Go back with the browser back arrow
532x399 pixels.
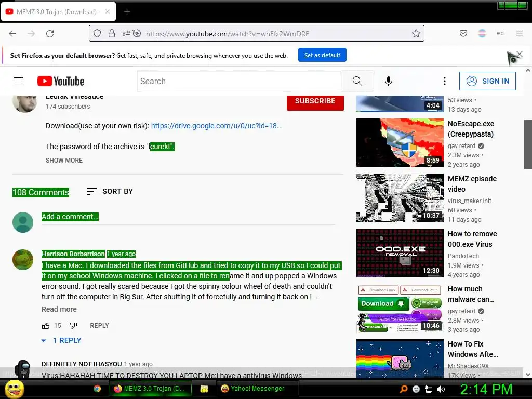click(x=12, y=34)
